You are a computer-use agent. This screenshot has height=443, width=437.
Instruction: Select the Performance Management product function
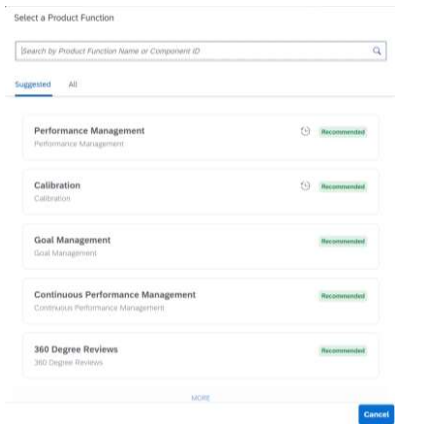coord(201,137)
